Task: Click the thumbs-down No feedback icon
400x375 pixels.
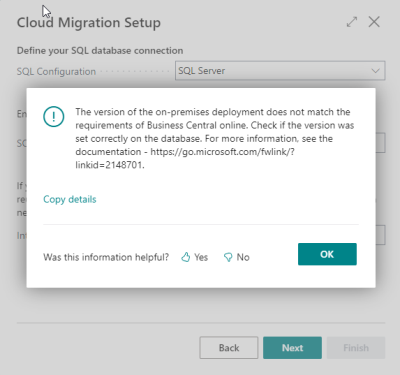Action: tap(228, 257)
